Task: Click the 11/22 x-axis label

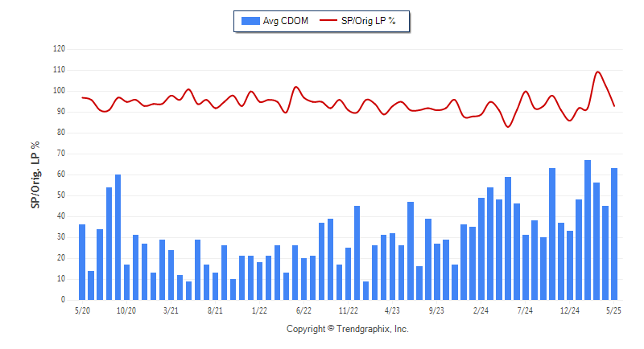Action: coord(349,311)
